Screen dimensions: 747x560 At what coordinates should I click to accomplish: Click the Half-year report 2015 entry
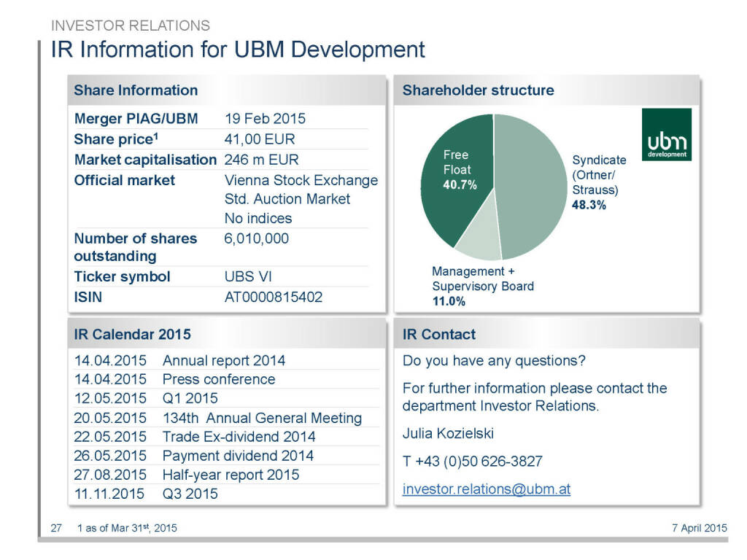click(231, 475)
